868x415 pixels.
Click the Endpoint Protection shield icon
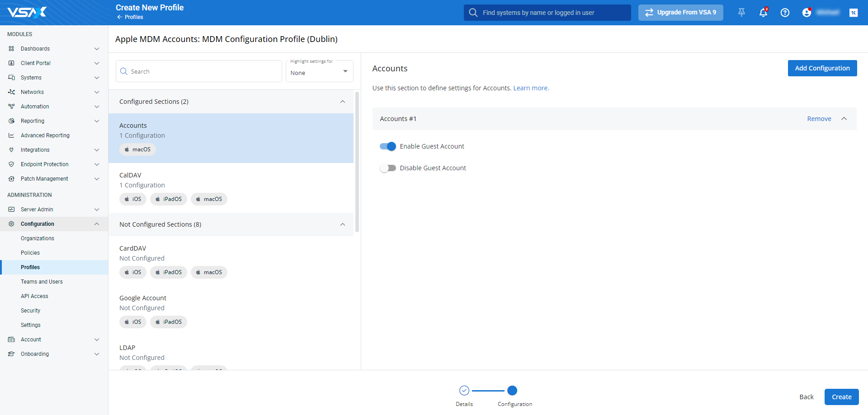tap(11, 164)
